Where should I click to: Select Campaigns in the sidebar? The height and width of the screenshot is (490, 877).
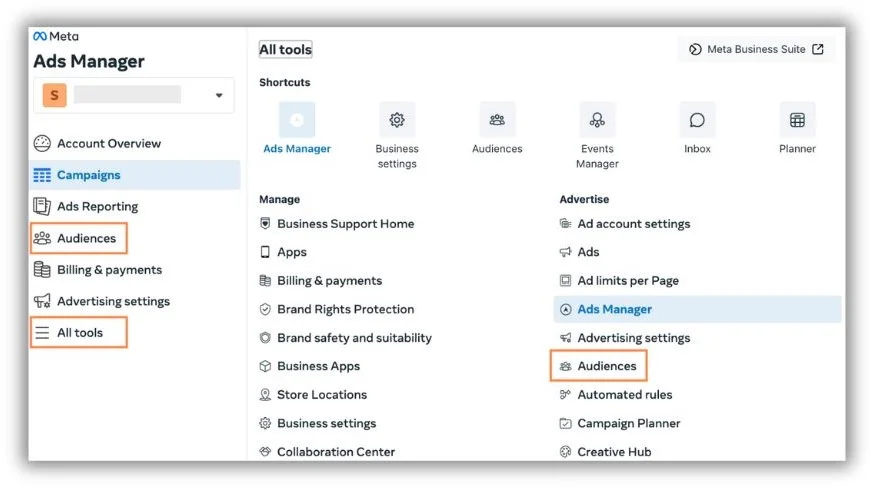135,175
